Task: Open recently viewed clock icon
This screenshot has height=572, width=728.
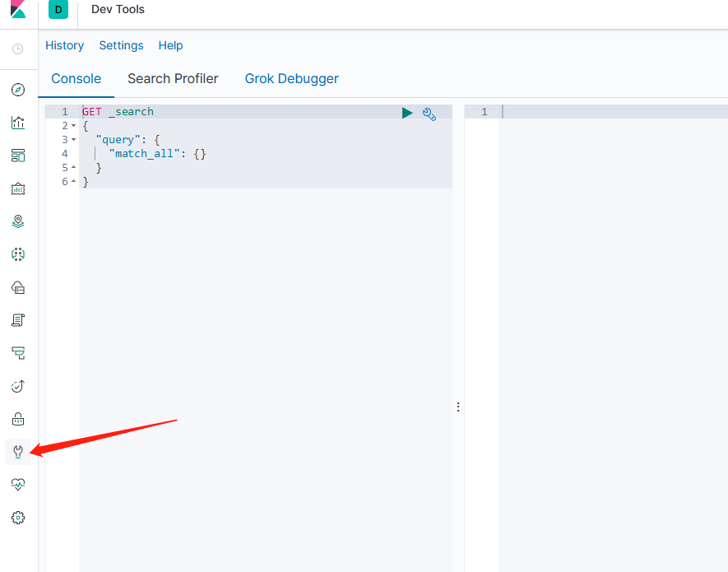Action: point(17,49)
